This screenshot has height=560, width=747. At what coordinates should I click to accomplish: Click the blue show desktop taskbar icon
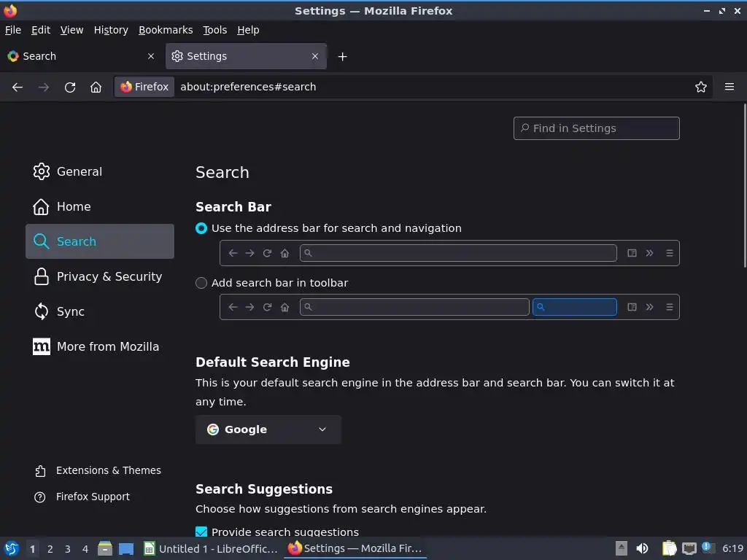(x=126, y=548)
